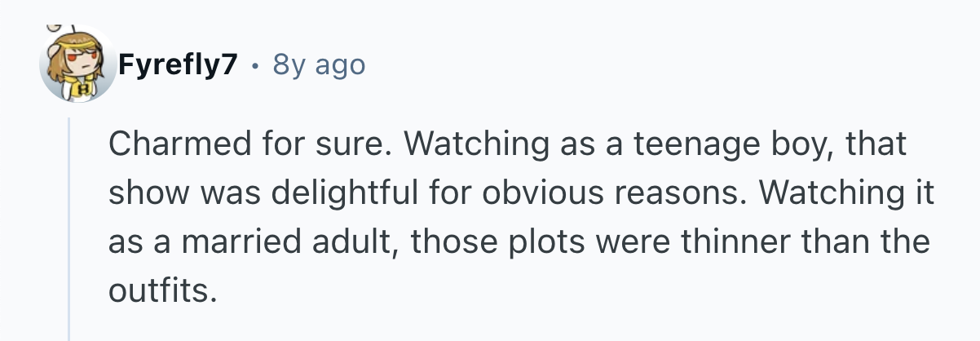Click the third line starting with "as a married"
The width and height of the screenshot is (980, 341).
point(519,242)
